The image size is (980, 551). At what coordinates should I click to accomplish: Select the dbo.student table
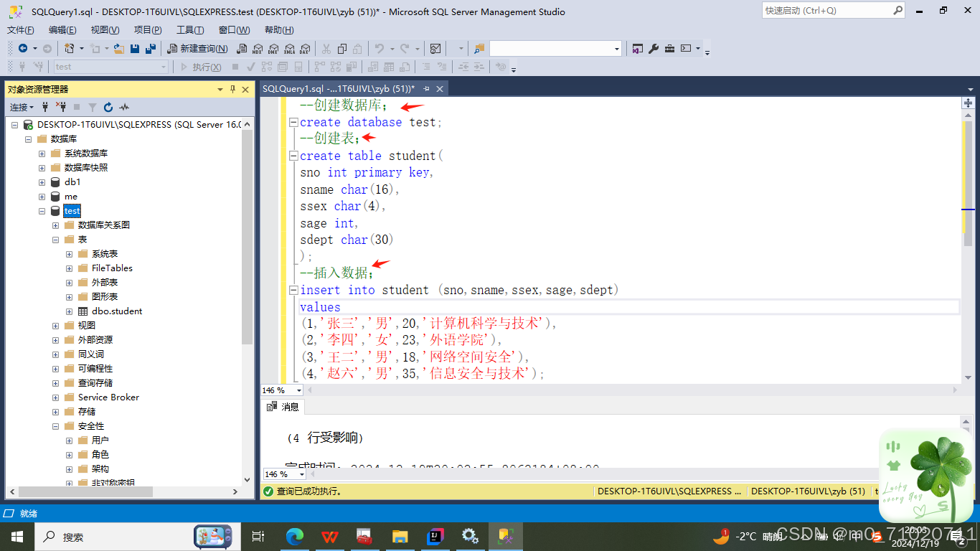[117, 311]
